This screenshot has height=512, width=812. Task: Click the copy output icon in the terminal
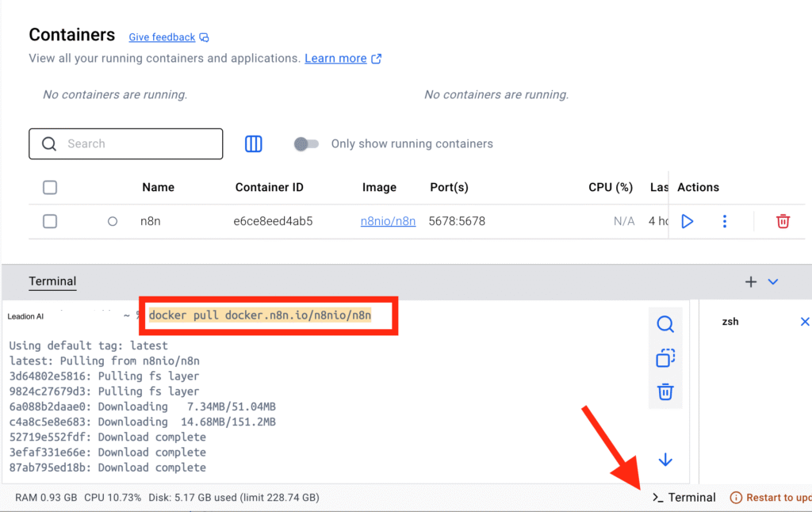pos(665,358)
